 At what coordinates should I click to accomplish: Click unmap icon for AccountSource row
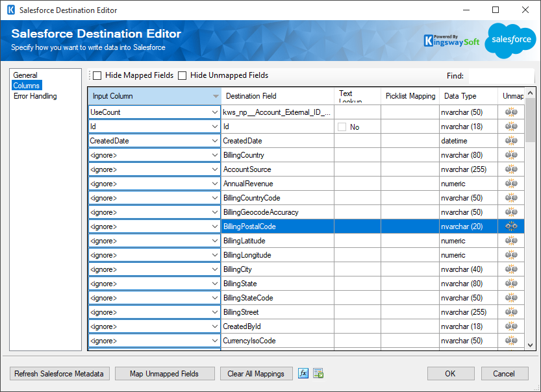coord(511,169)
